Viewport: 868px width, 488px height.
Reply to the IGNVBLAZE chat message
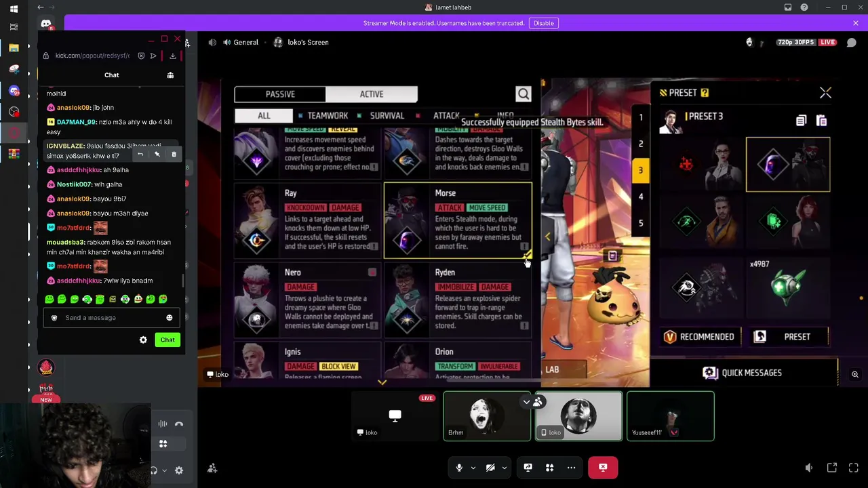click(140, 155)
